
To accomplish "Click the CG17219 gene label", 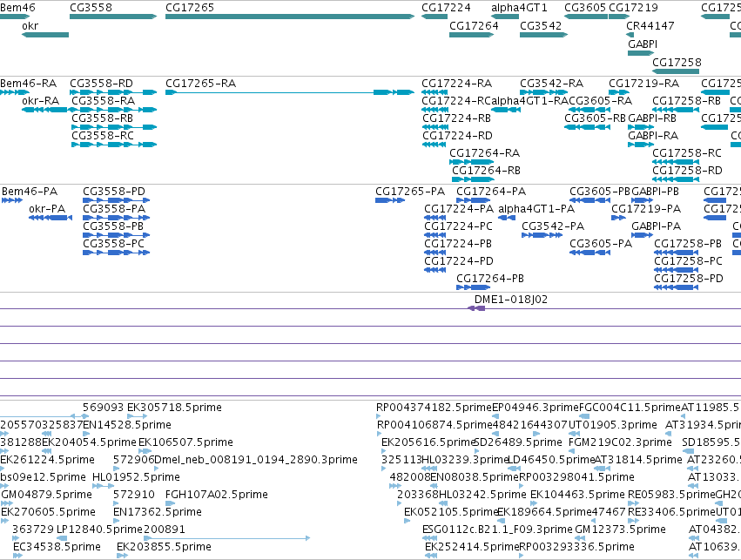I will 633,8.
